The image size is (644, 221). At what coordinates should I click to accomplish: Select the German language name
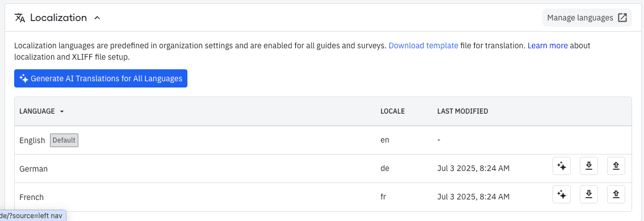pos(34,168)
